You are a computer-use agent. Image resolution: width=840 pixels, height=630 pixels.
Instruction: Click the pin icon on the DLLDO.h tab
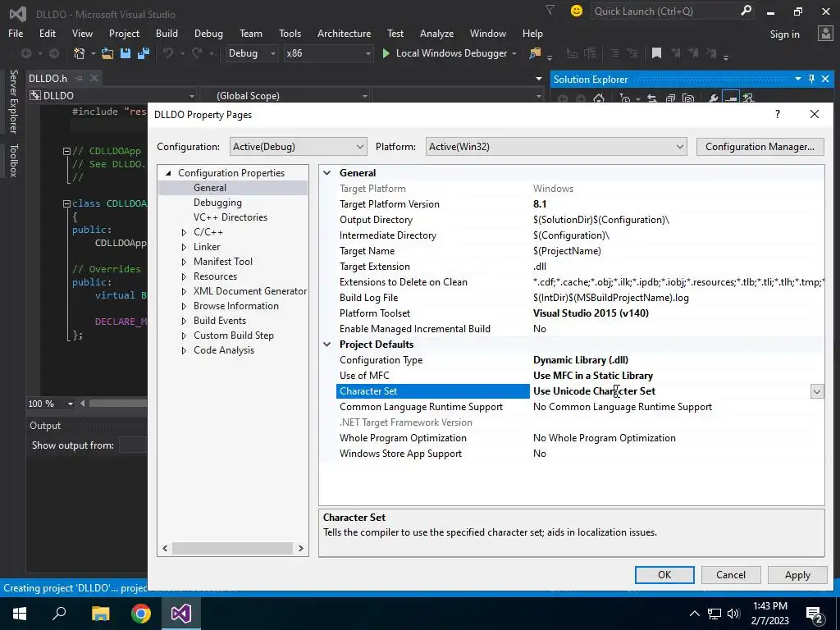click(80, 78)
